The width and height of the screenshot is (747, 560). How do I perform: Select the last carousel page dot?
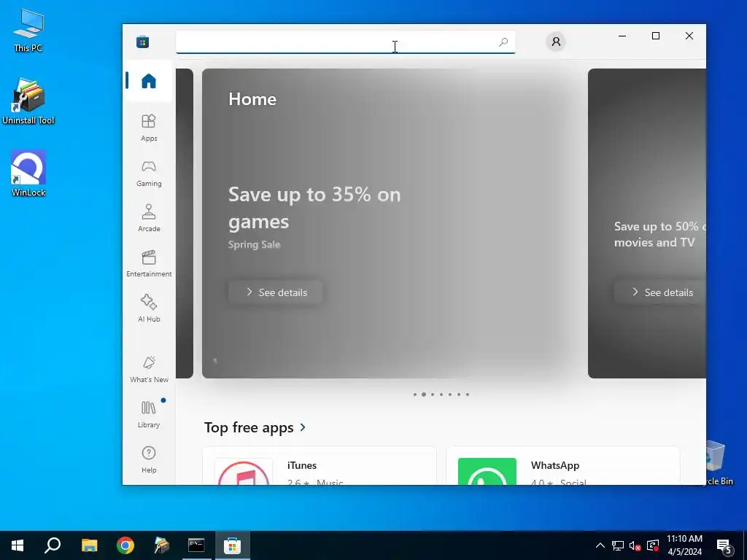pos(468,394)
